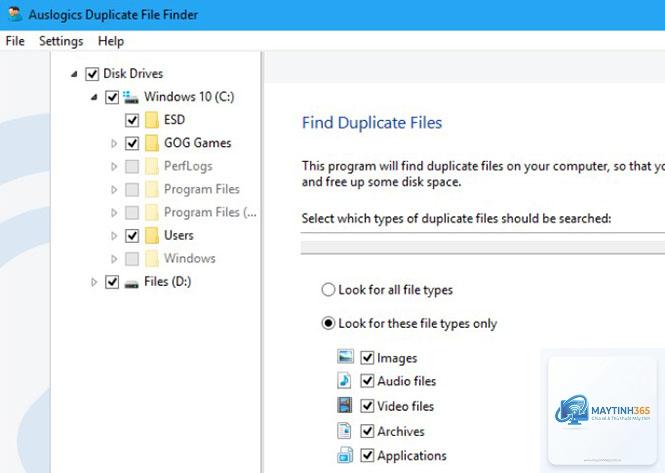Uncheck the Disk Drives checkbox
The width and height of the screenshot is (665, 473).
click(92, 74)
